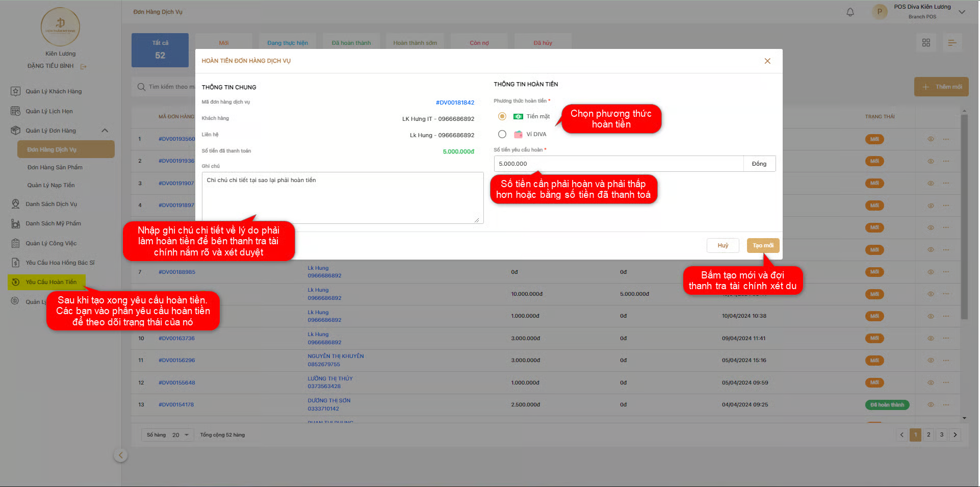
Task: Click the Tạo mới button
Action: (x=762, y=246)
